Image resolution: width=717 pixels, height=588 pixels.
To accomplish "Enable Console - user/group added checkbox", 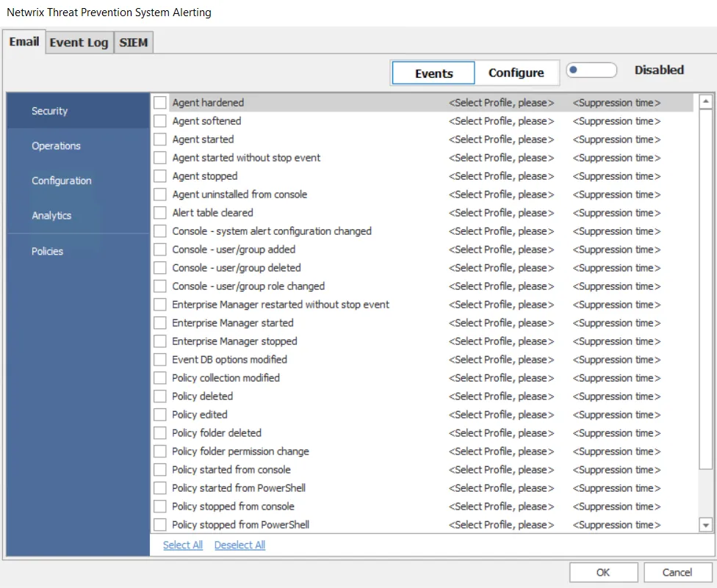I will 159,250.
